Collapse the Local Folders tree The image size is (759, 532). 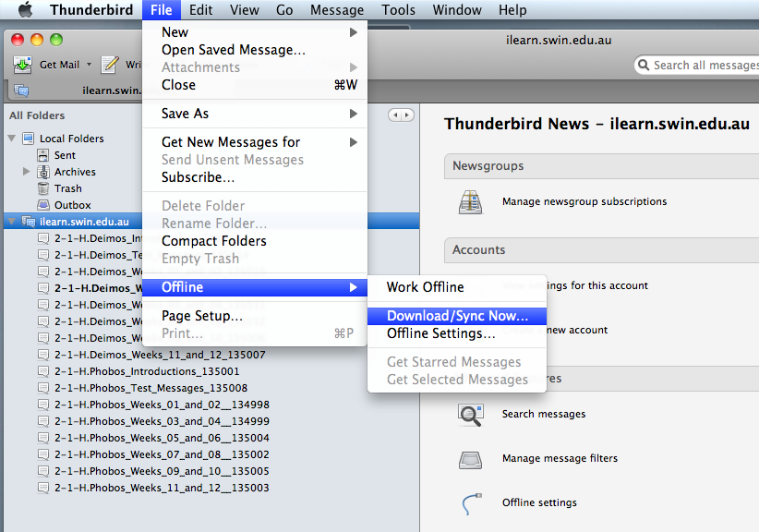pyautogui.click(x=12, y=139)
